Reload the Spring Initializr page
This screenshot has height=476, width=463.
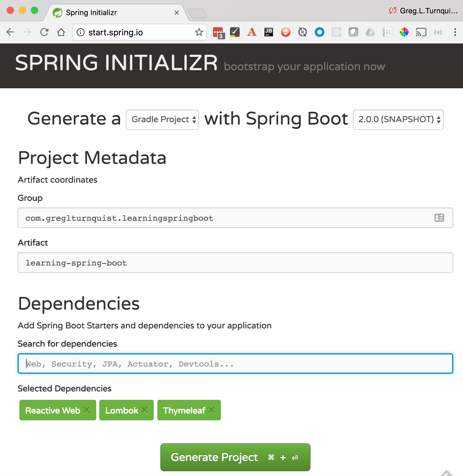tap(44, 32)
